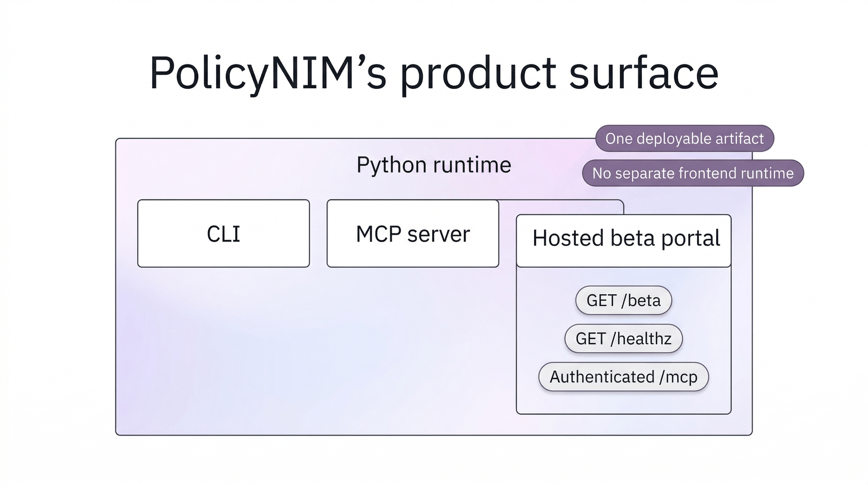868x485 pixels.
Task: Click the Python runtime heading text
Action: [x=434, y=165]
